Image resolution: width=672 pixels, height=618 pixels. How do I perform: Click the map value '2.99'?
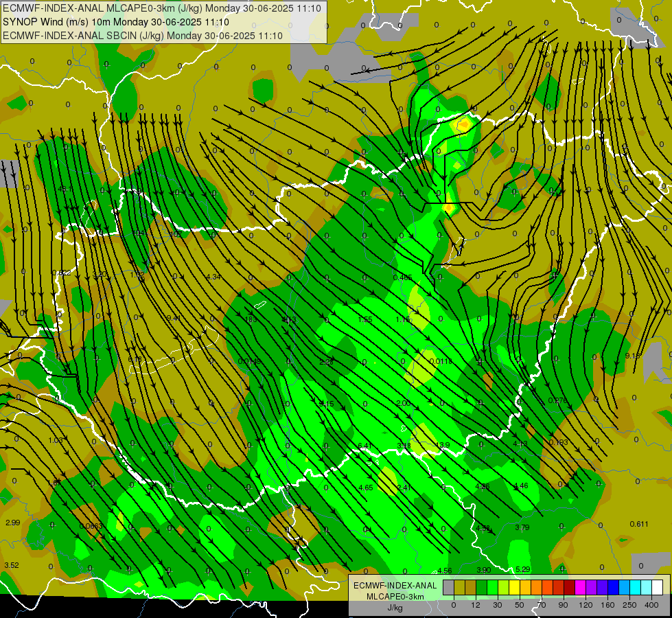click(x=13, y=523)
